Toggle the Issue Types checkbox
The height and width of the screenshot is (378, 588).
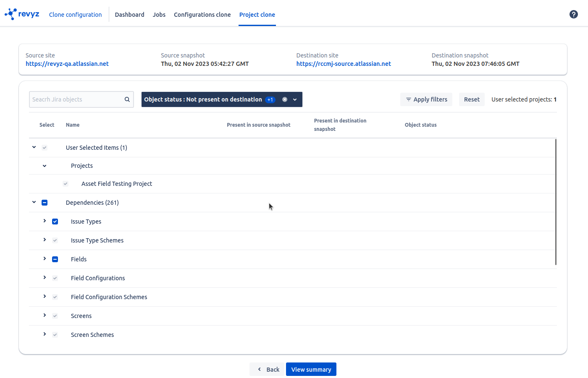(55, 222)
